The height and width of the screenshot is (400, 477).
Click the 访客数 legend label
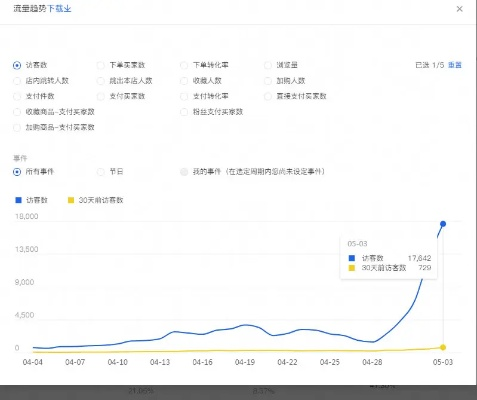(37, 200)
